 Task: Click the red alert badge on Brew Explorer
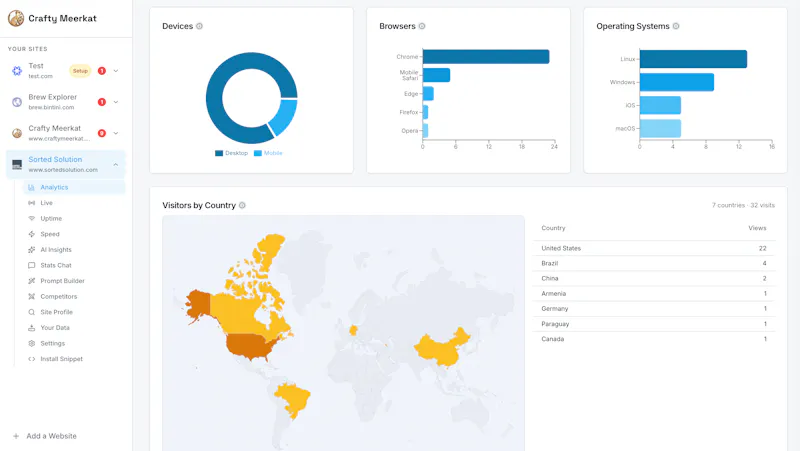tap(102, 102)
